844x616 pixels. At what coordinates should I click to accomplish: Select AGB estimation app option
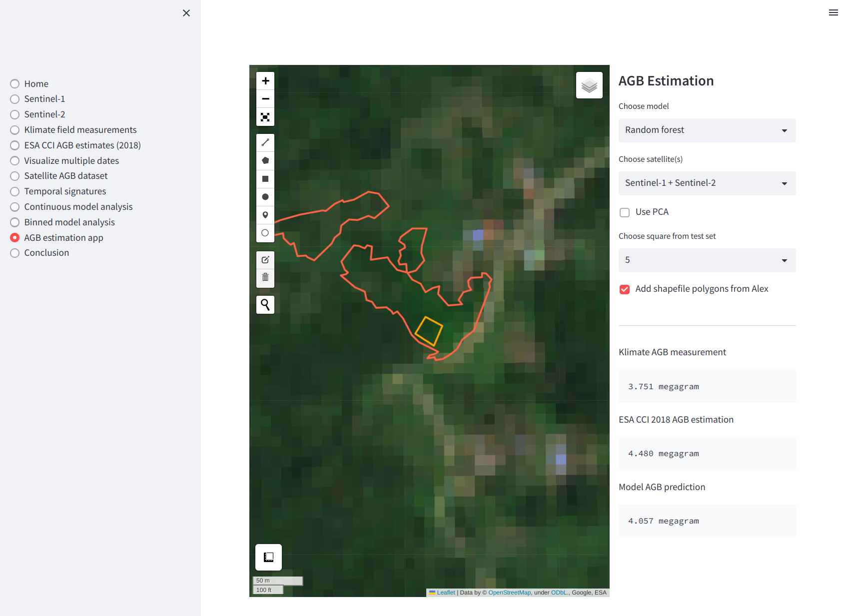click(56, 238)
